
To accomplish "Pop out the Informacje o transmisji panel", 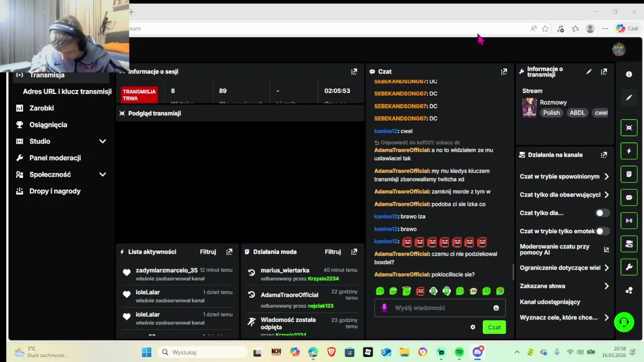I will (x=604, y=71).
